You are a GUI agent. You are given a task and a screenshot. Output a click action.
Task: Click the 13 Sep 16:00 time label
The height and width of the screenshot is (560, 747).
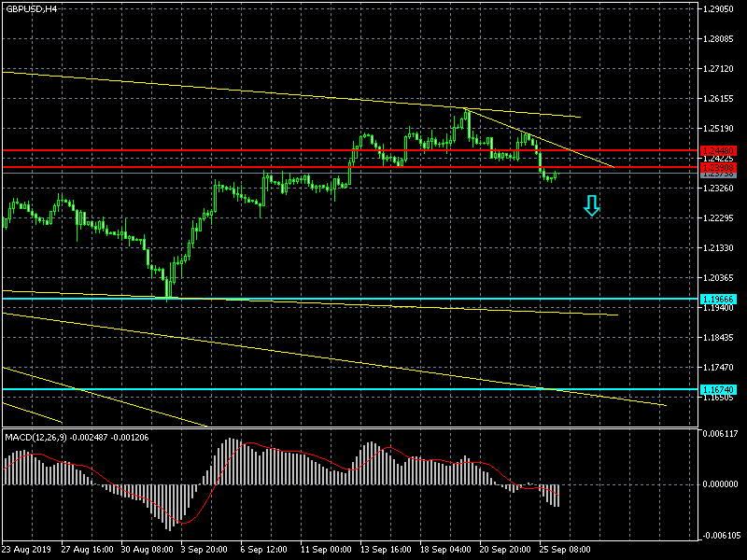(x=384, y=548)
